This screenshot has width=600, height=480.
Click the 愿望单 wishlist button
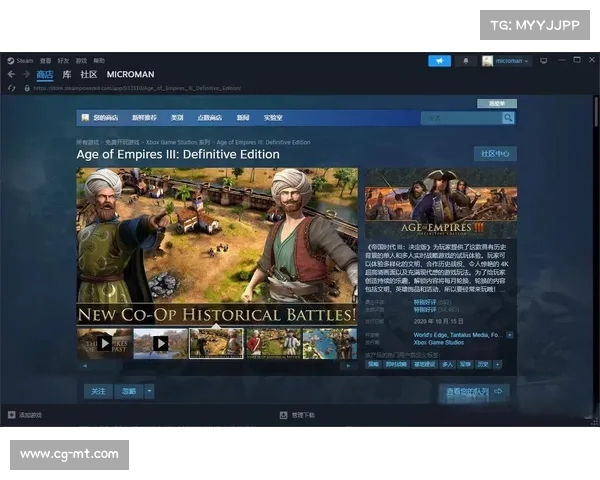(x=497, y=103)
